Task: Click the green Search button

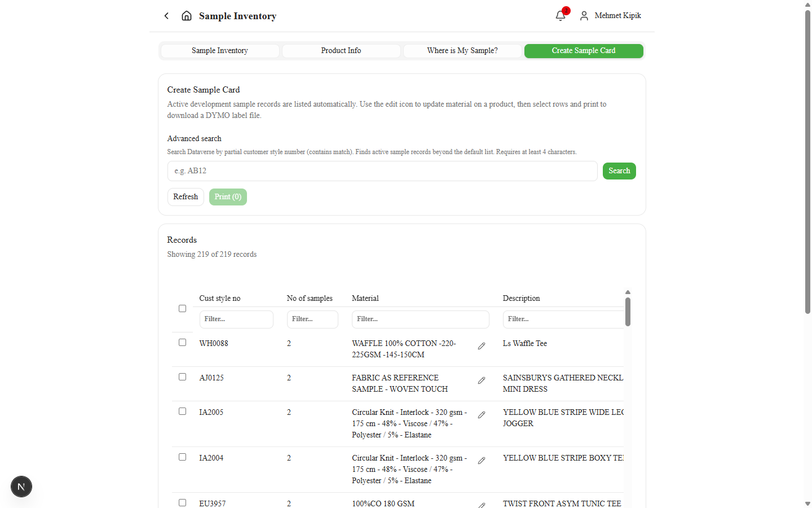Action: tap(619, 171)
